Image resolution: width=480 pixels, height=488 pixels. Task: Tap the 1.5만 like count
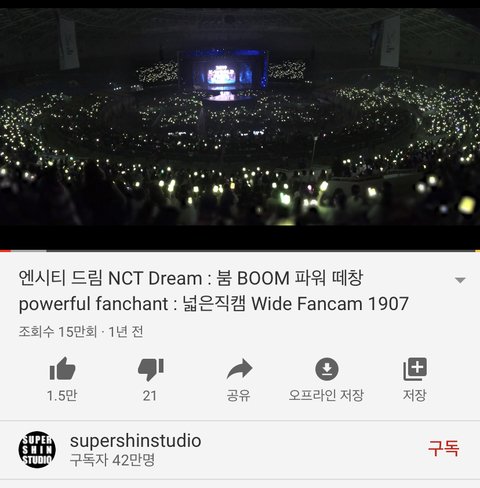pyautogui.click(x=62, y=396)
